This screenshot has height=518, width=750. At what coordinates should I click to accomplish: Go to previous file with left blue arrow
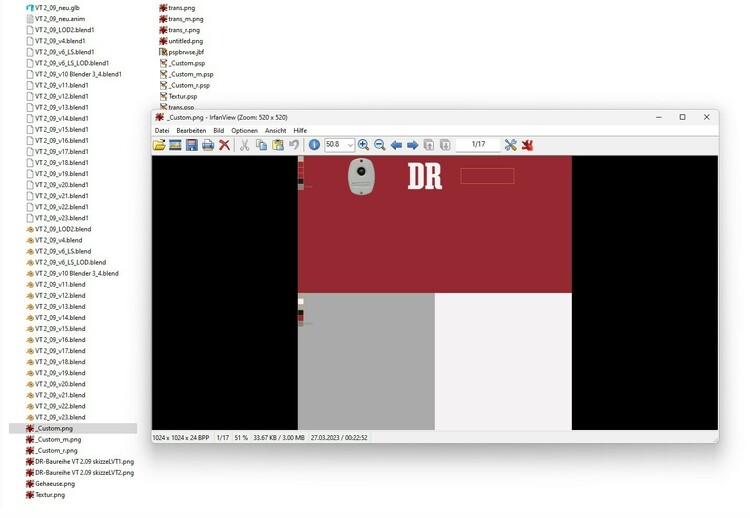tap(396, 145)
